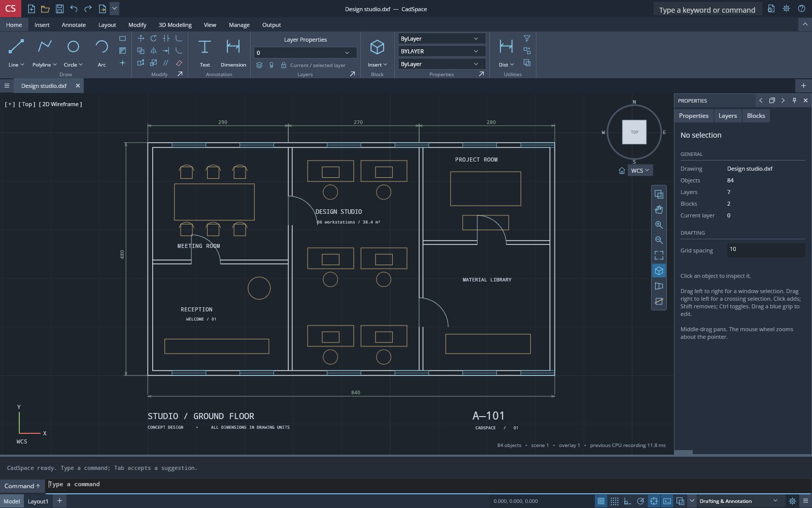Click the Zoom out magnifier in navigation bar
Screen dimensions: 812x508
659,240
